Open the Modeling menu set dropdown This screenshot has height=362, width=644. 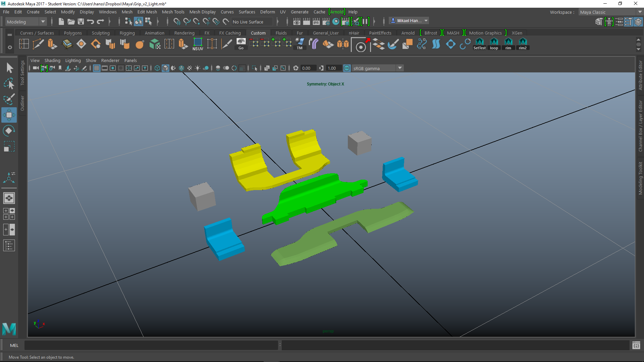(x=26, y=22)
